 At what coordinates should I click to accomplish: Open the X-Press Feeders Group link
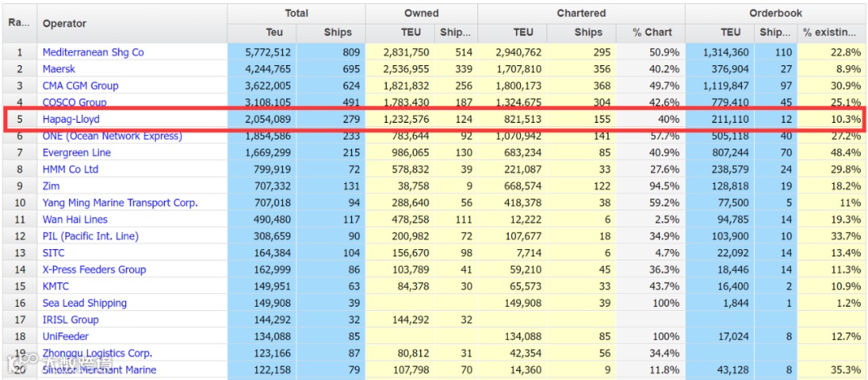(x=94, y=270)
